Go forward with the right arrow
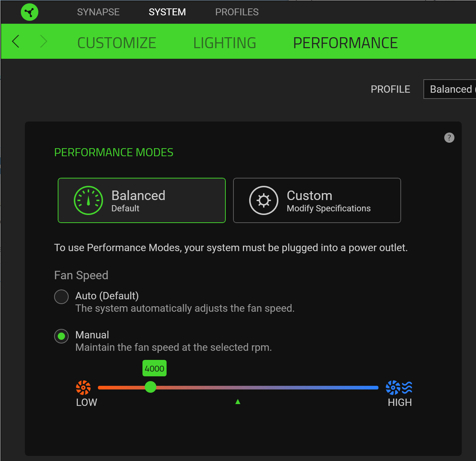 coord(43,41)
